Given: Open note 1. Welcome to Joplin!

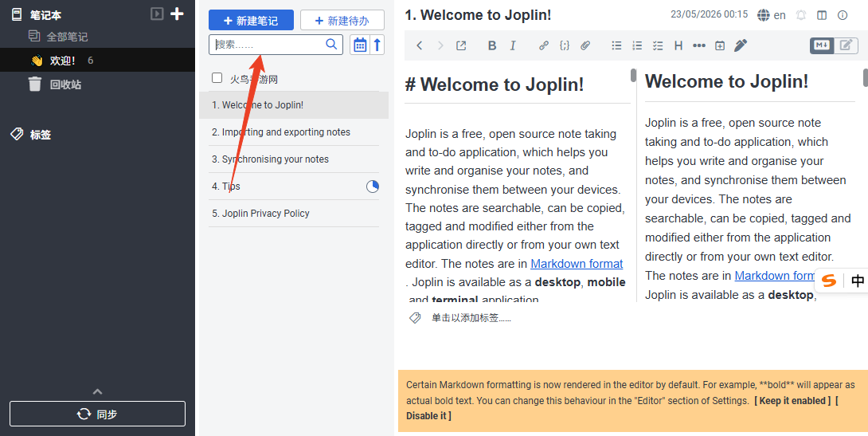Looking at the screenshot, I should coord(294,104).
